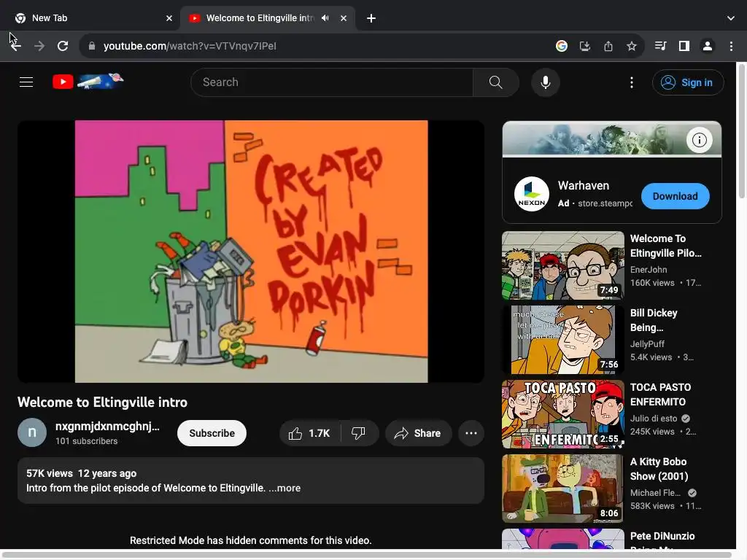Click the horizontal scrollbar at bottom
The width and height of the screenshot is (747, 560).
(367, 555)
